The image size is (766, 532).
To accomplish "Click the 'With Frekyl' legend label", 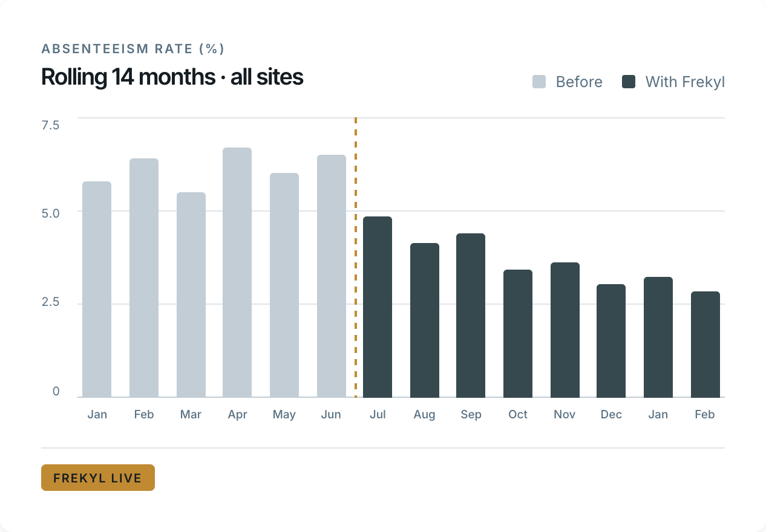I will pos(685,82).
